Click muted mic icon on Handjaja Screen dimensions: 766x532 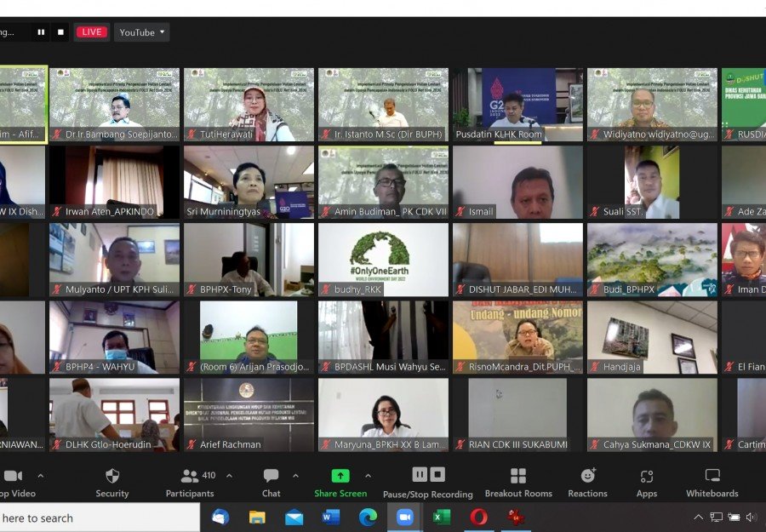595,367
